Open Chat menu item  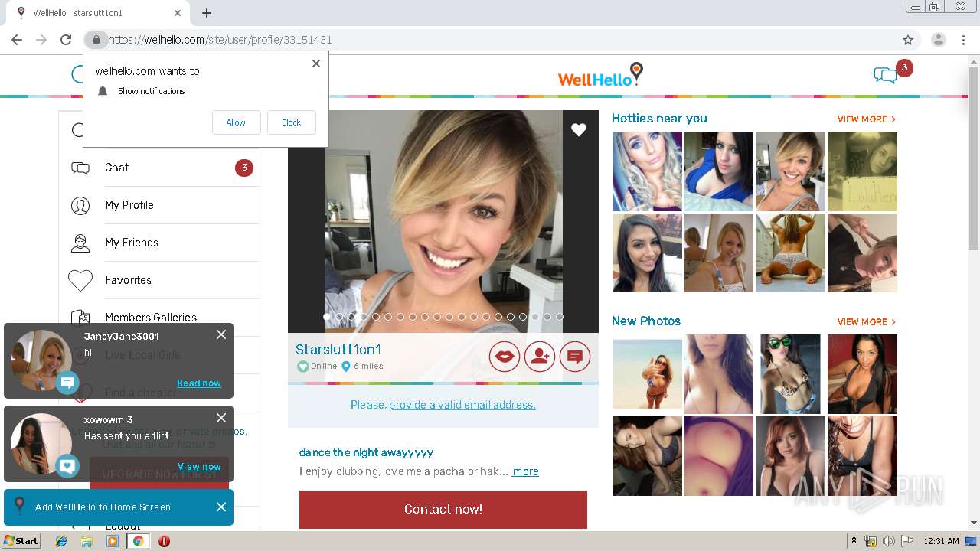116,168
